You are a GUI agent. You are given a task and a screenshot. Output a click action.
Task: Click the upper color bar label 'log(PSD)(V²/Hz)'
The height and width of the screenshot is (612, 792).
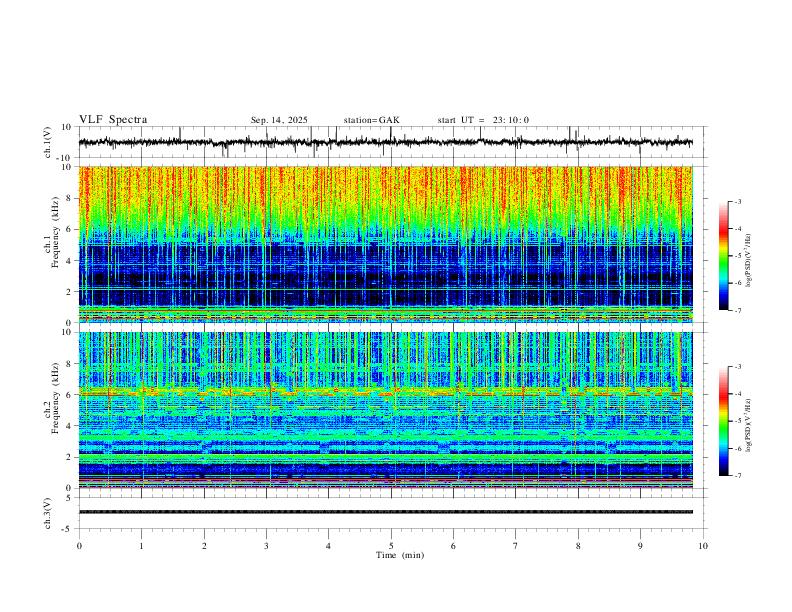749,261
